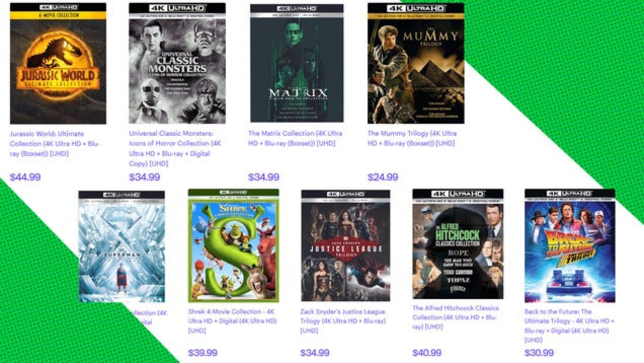Select The Mummy Trilogy cover image
644x363 pixels.
coord(416,63)
